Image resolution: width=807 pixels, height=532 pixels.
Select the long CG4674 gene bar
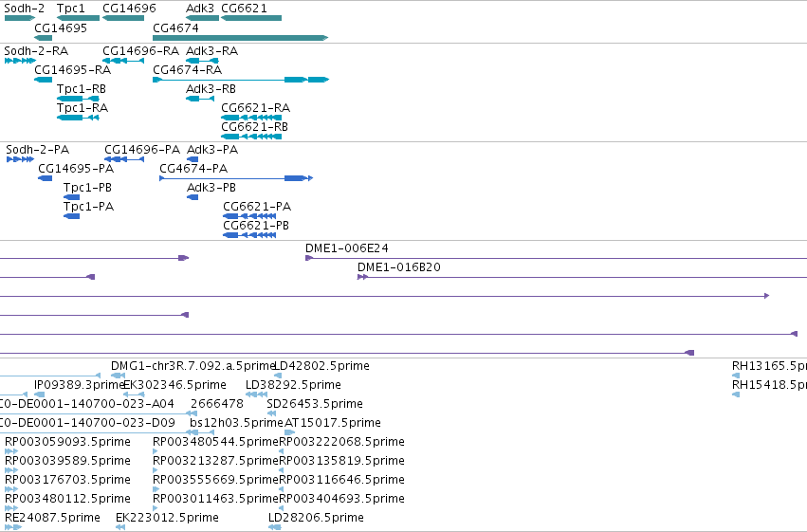coord(240,38)
